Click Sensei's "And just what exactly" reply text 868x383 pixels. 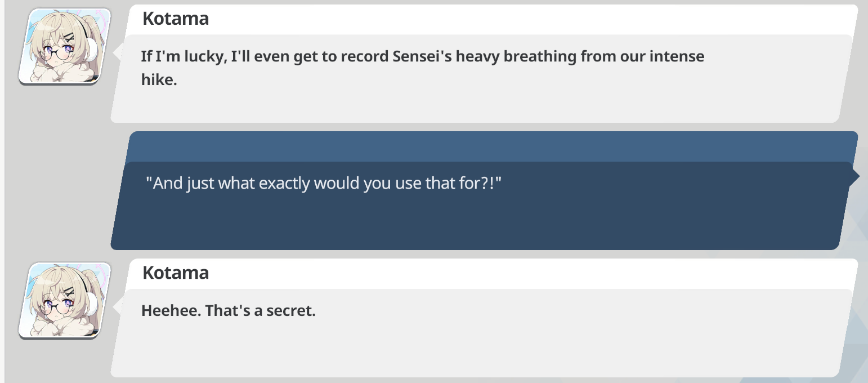323,183
